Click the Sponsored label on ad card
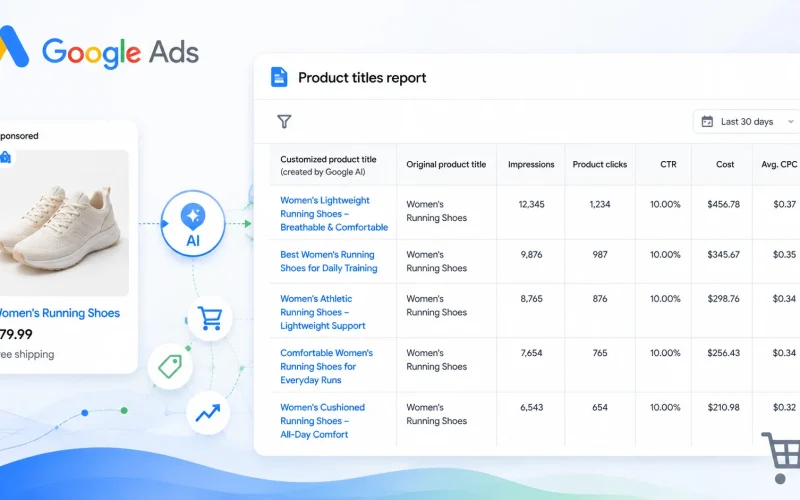800x500 pixels. pos(19,136)
